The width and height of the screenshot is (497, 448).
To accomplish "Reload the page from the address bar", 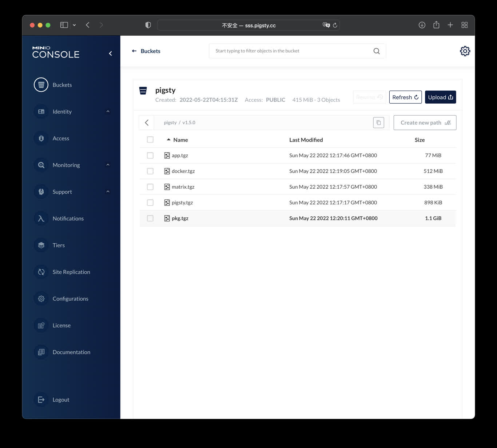I will pos(335,25).
